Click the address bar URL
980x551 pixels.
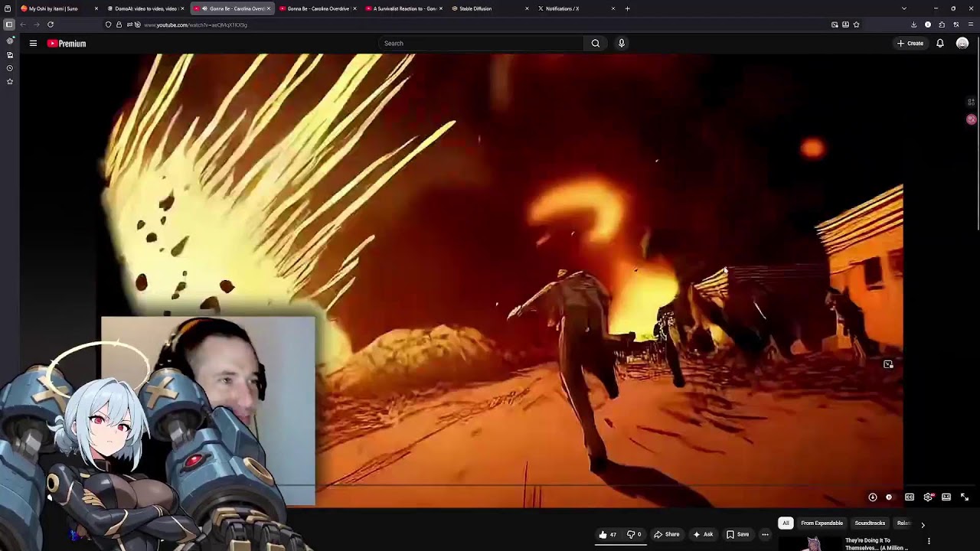pyautogui.click(x=195, y=24)
